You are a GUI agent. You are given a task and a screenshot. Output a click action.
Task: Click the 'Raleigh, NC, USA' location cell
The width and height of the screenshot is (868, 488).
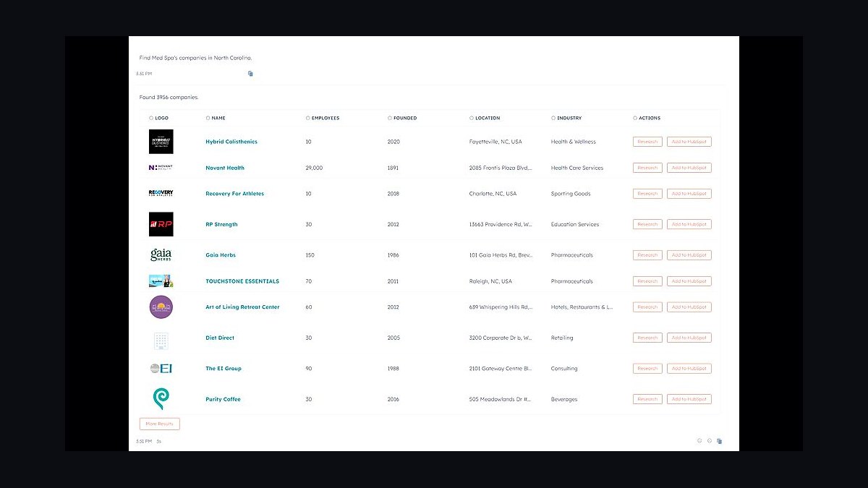[x=490, y=281]
